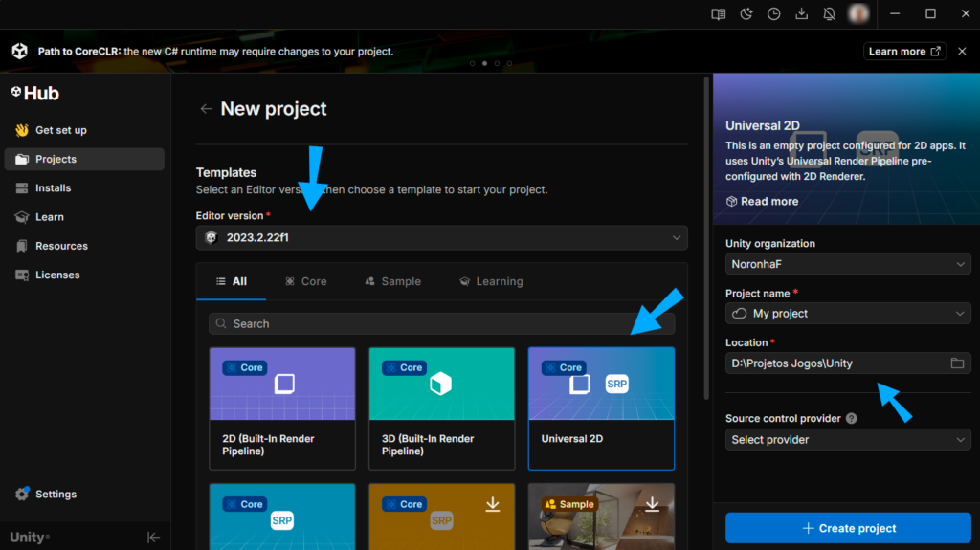Open the documentation book icon in title bar

(718, 13)
